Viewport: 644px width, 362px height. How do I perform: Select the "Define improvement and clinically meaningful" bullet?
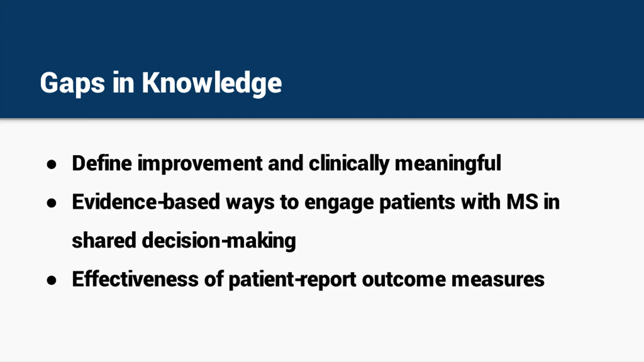tap(287, 164)
